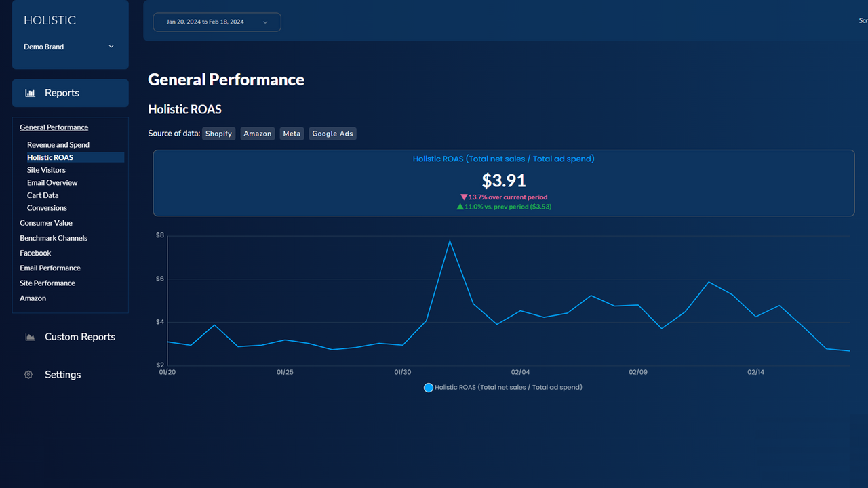Viewport: 868px width, 488px height.
Task: Click the Amazon data source tag
Action: [x=258, y=134]
